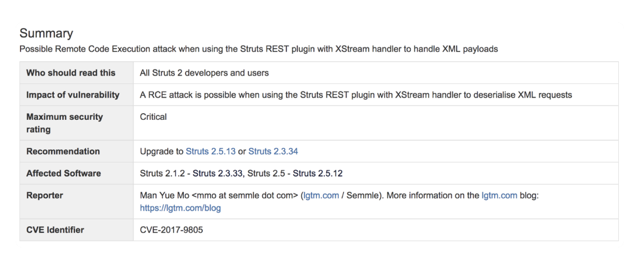Click the RCE attack impact description text

(356, 95)
